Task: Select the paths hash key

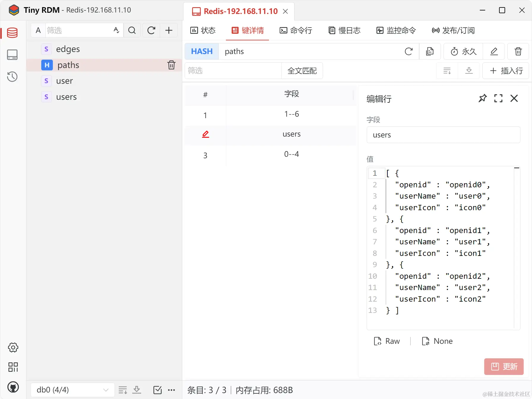Action: [x=104, y=65]
